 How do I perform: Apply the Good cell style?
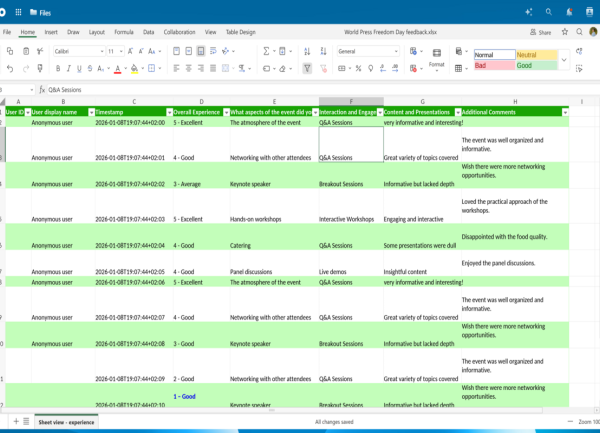tap(536, 65)
